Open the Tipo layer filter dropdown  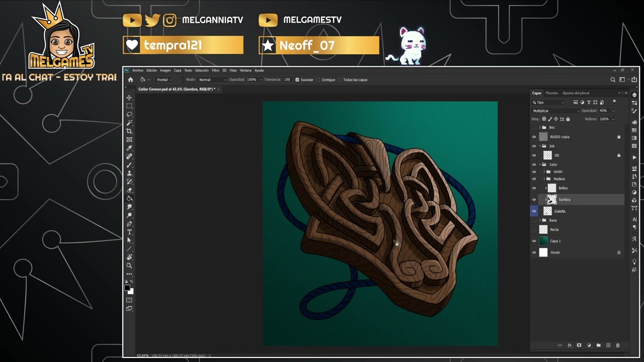[x=548, y=103]
